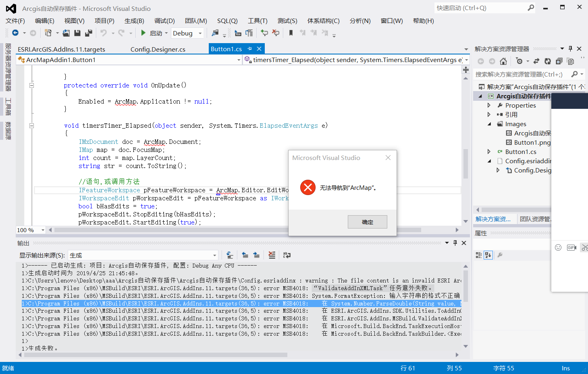Viewport: 588px width, 374px height.
Task: Toggle auto-hide pin of Solution Explorer panel
Action: 570,49
